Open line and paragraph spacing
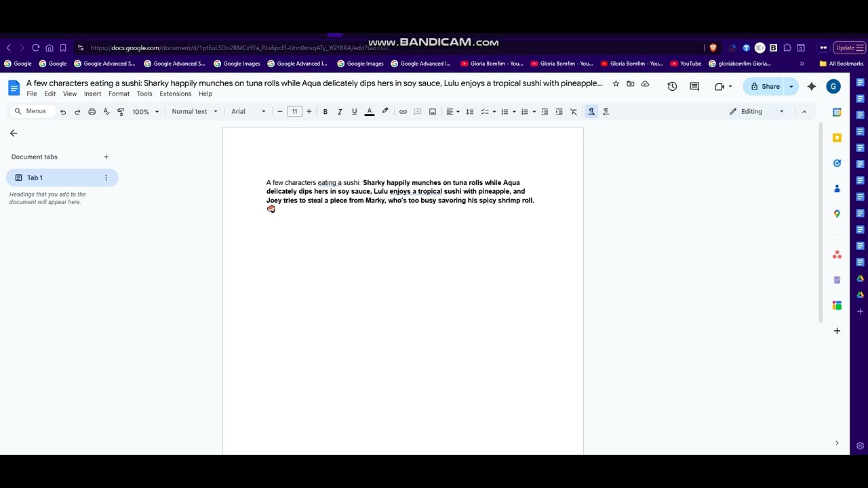 pos(470,112)
